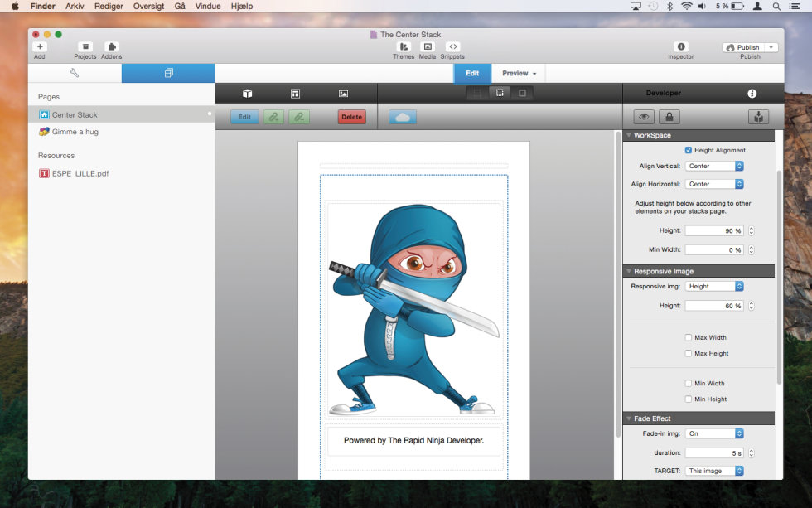This screenshot has height=508, width=812.
Task: Click the red Delete button
Action: click(x=351, y=117)
